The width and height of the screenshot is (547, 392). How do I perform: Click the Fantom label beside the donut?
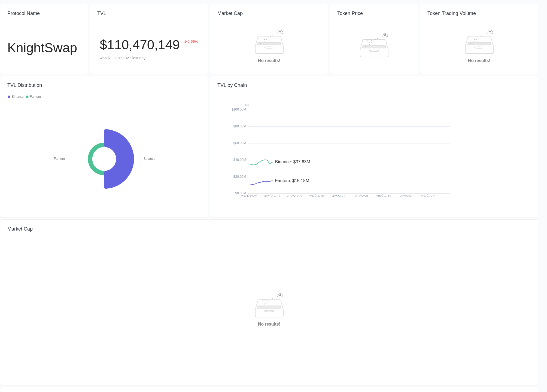click(59, 159)
